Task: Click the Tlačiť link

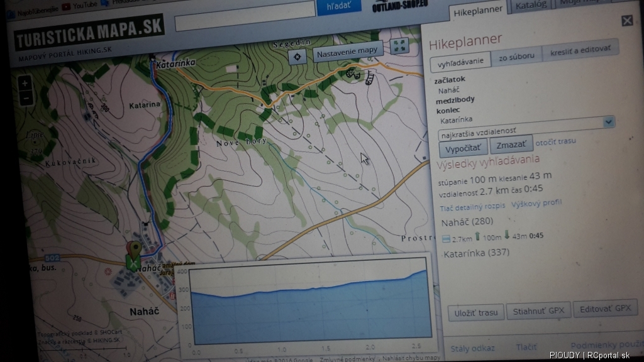Action: 526,347
